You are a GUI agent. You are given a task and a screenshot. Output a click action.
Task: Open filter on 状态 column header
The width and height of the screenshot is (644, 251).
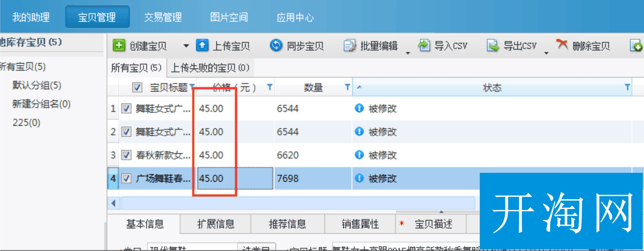(627, 87)
